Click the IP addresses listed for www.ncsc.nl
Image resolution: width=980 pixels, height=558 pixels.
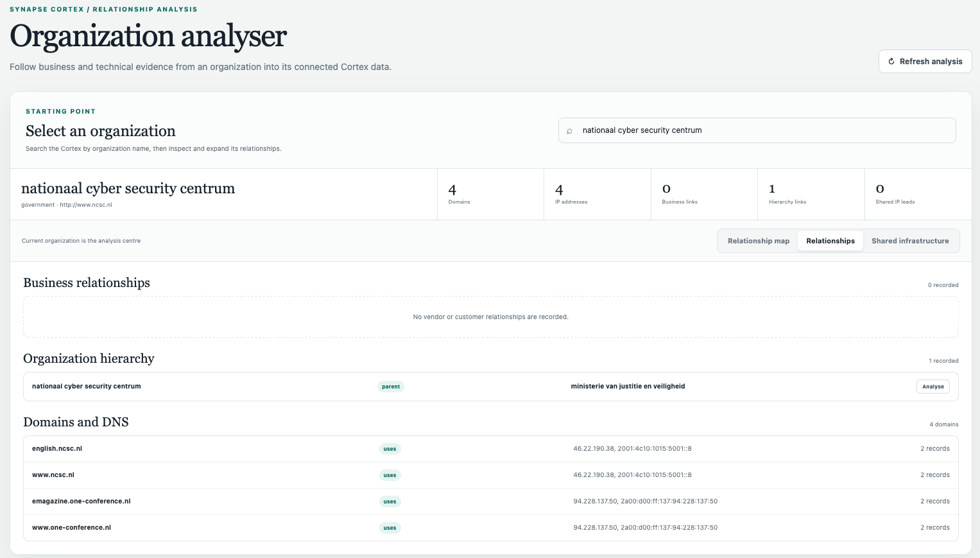(x=632, y=475)
